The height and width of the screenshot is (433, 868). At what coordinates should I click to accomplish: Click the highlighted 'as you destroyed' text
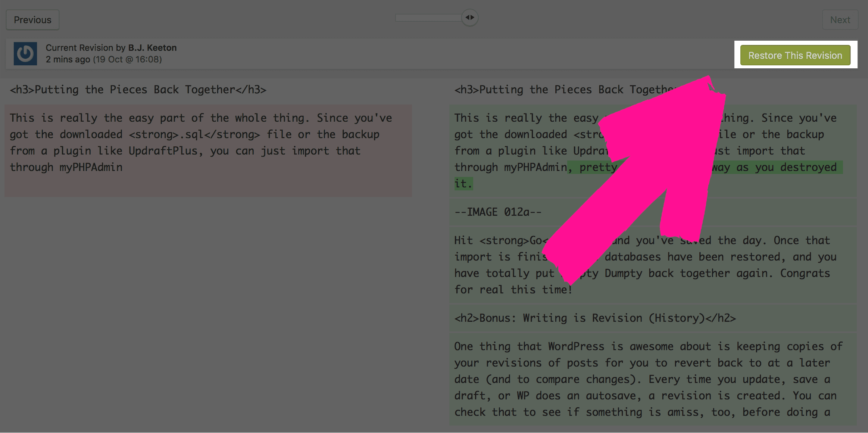[787, 167]
